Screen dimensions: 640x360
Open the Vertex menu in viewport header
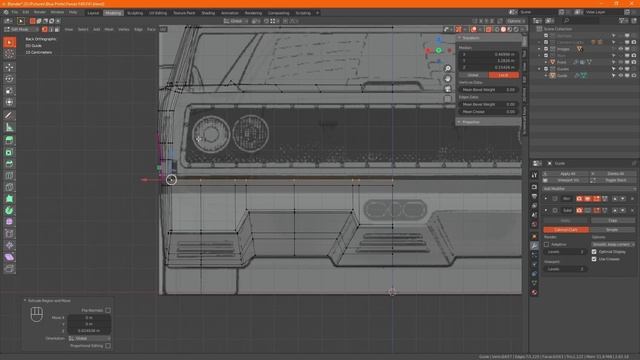tap(123, 29)
